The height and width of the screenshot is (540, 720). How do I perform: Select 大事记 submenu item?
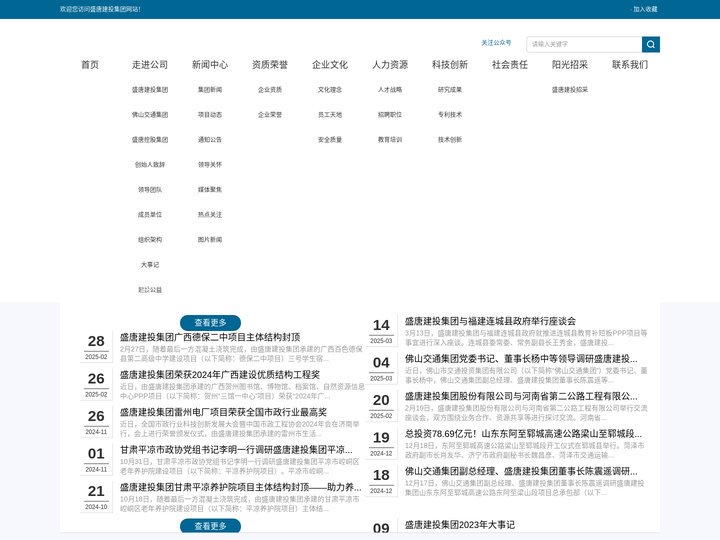click(x=150, y=264)
